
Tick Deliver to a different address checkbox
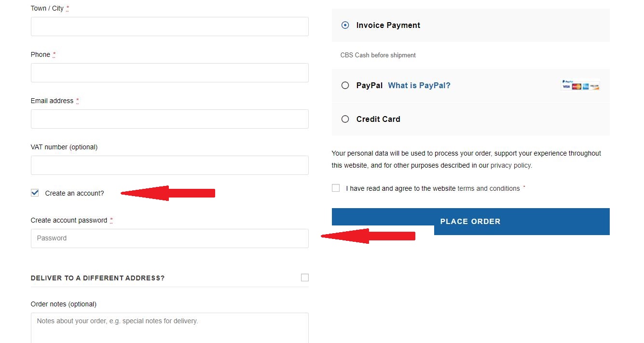[x=304, y=277]
